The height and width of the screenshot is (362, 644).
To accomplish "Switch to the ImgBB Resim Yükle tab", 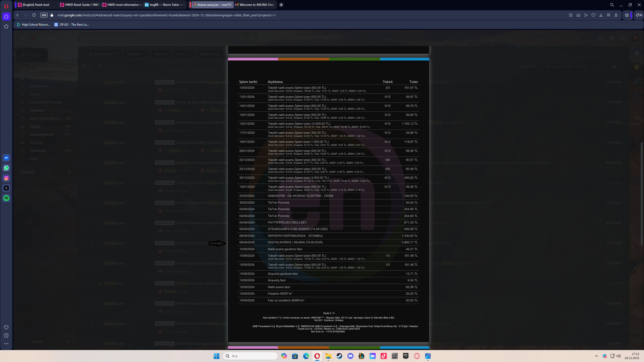I will tap(165, 5).
